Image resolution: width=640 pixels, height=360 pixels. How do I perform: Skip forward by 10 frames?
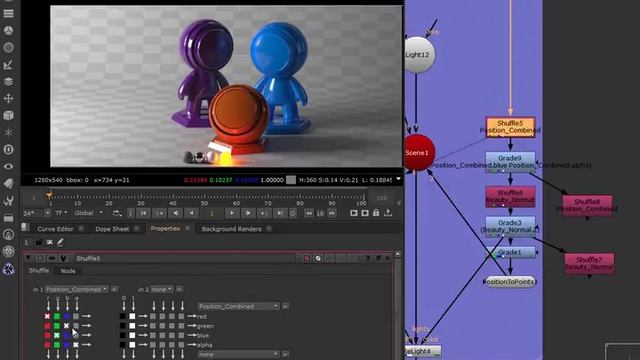[332, 213]
